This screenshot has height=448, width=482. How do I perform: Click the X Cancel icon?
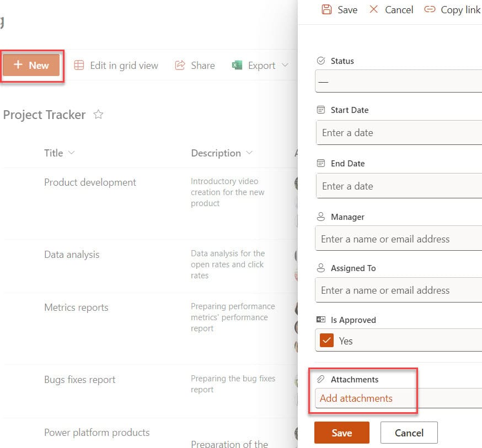(373, 9)
